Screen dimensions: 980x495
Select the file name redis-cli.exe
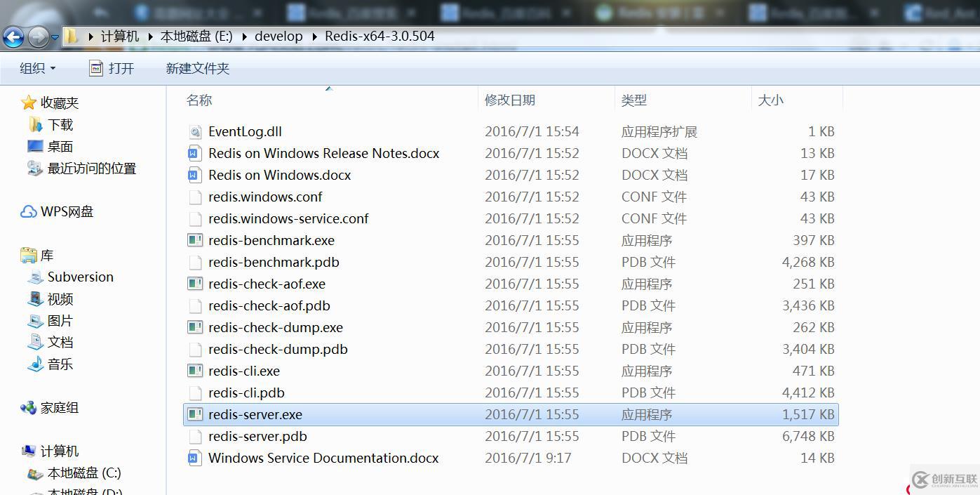click(x=244, y=371)
